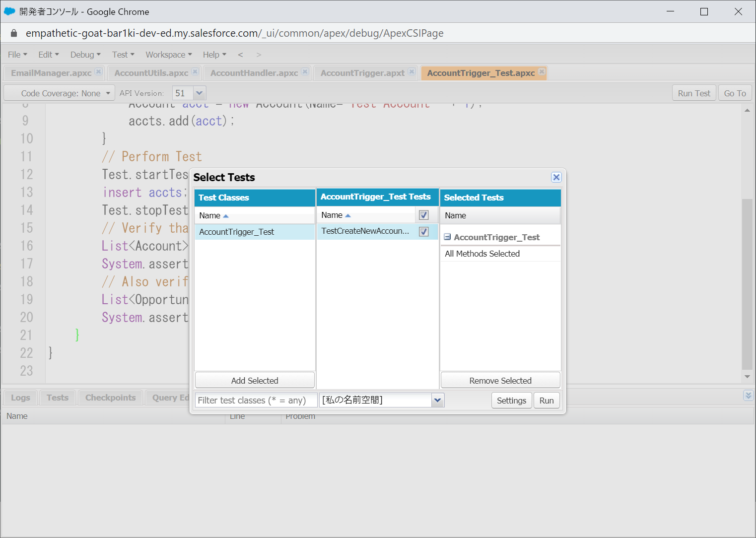
Task: Click Name header in Selected Tests
Action: (x=500, y=215)
